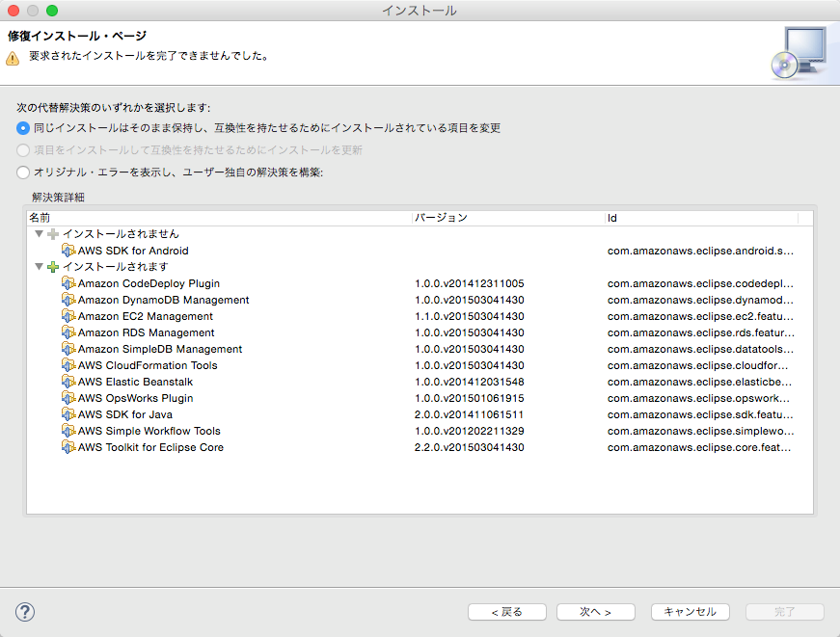Click the AWS CloudFormation Tools feature icon
Screen dimensions: 840x637
[x=68, y=365]
